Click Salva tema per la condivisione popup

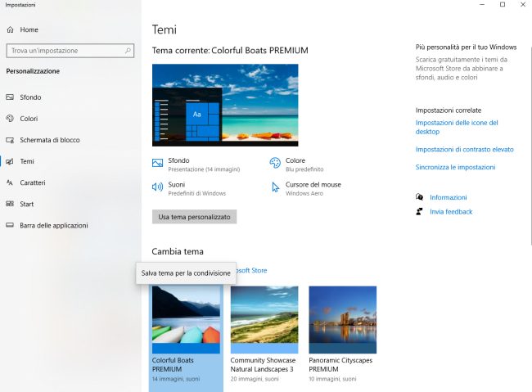(186, 273)
